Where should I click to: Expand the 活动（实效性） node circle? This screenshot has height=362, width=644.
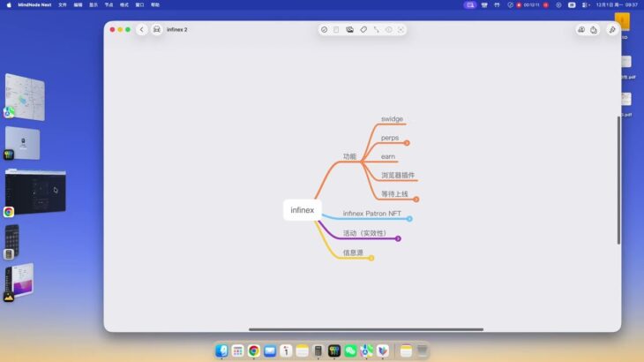tap(398, 238)
